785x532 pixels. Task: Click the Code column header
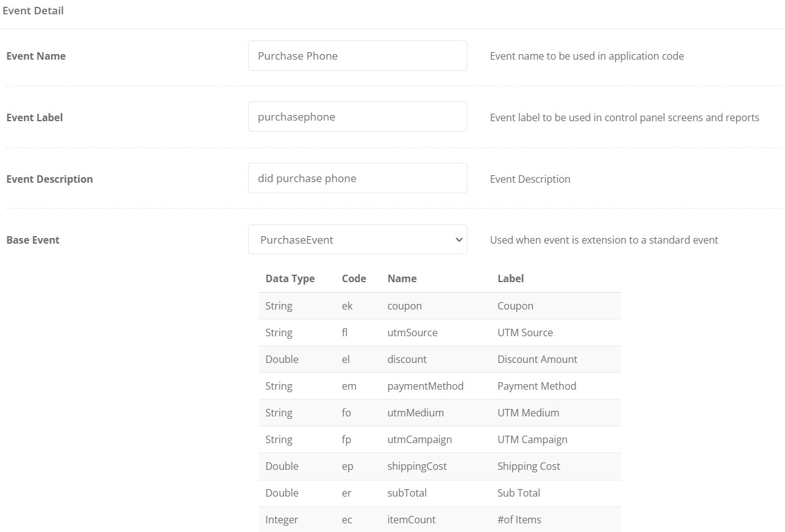pyautogui.click(x=354, y=278)
